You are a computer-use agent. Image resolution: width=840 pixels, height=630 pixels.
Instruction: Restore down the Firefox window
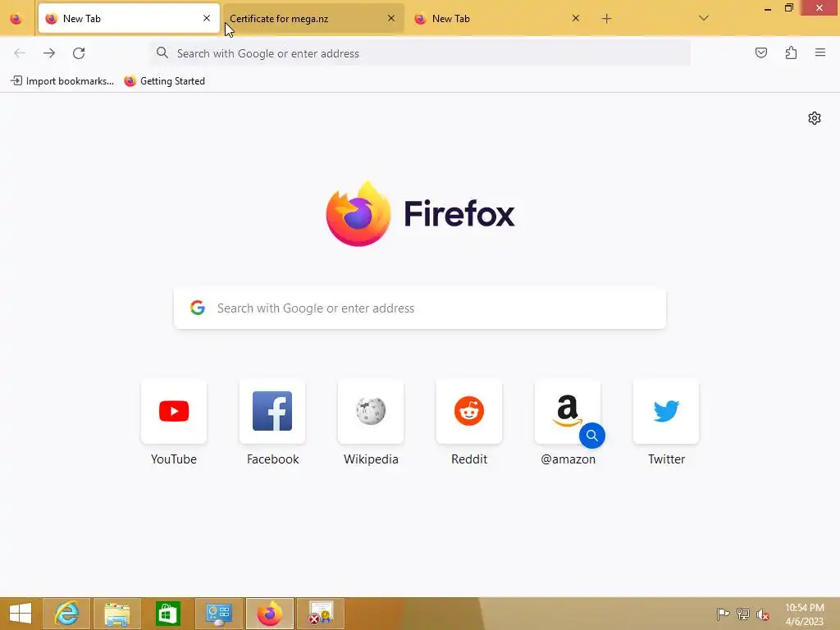pyautogui.click(x=788, y=8)
